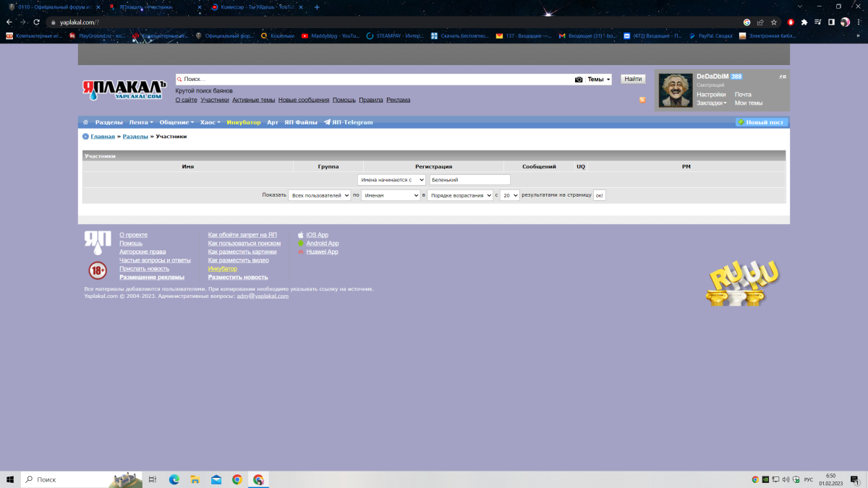
Task: Open the Инкубатор menu item
Action: tap(243, 122)
